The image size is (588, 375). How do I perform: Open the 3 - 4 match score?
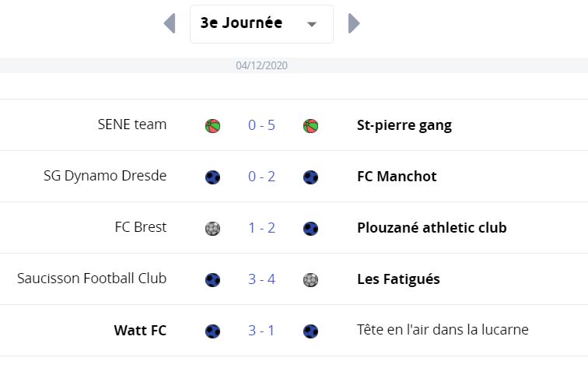262,279
